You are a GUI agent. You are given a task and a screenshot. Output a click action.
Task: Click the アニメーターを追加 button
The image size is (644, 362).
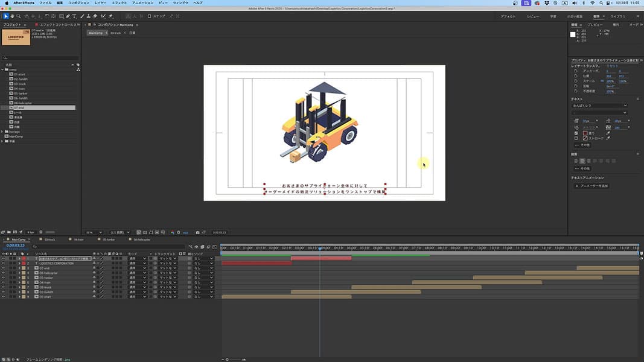pos(591,186)
